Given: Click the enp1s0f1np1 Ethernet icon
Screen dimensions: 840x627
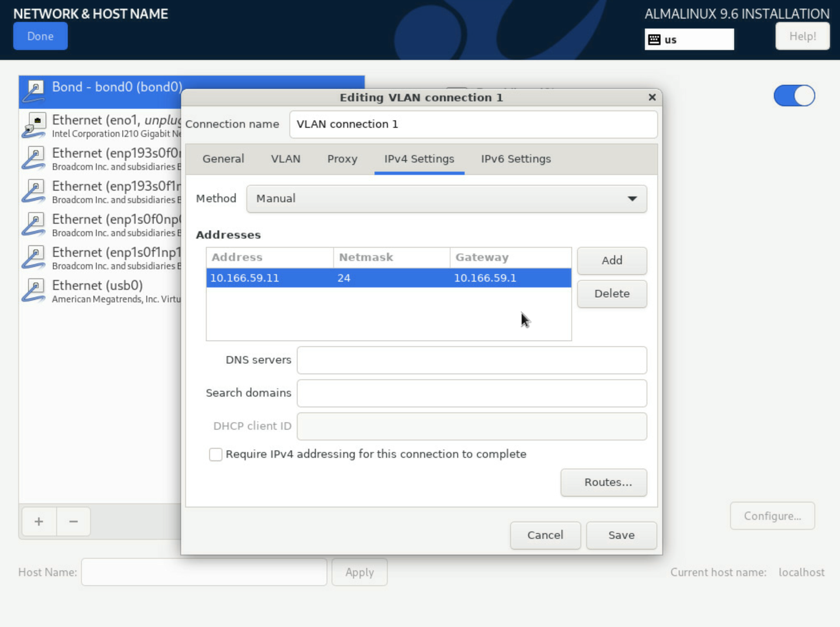Looking at the screenshot, I should click(x=34, y=258).
